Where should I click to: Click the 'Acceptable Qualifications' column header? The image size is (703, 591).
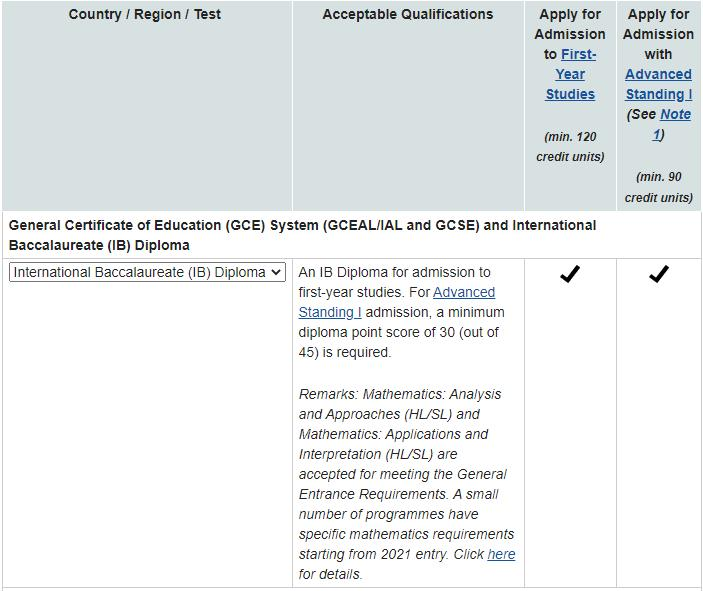tap(407, 14)
